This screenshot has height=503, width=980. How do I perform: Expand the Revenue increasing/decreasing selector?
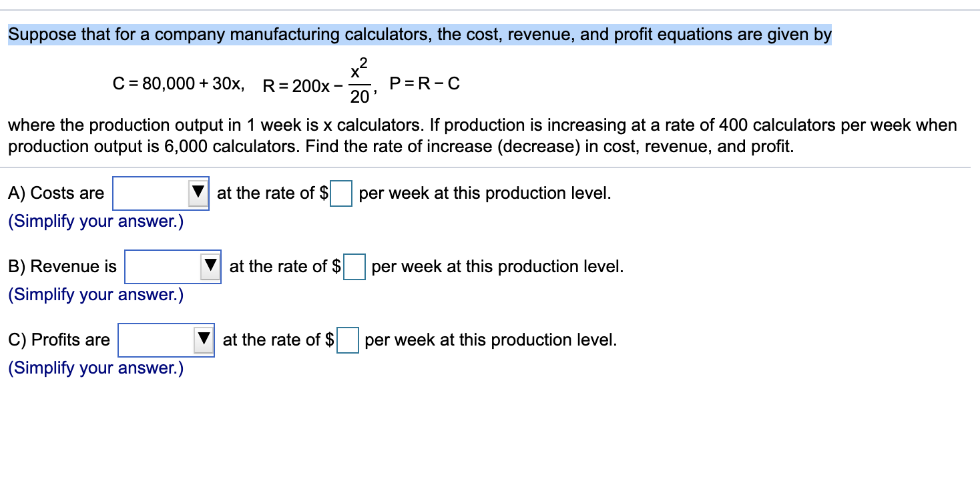coord(172,266)
